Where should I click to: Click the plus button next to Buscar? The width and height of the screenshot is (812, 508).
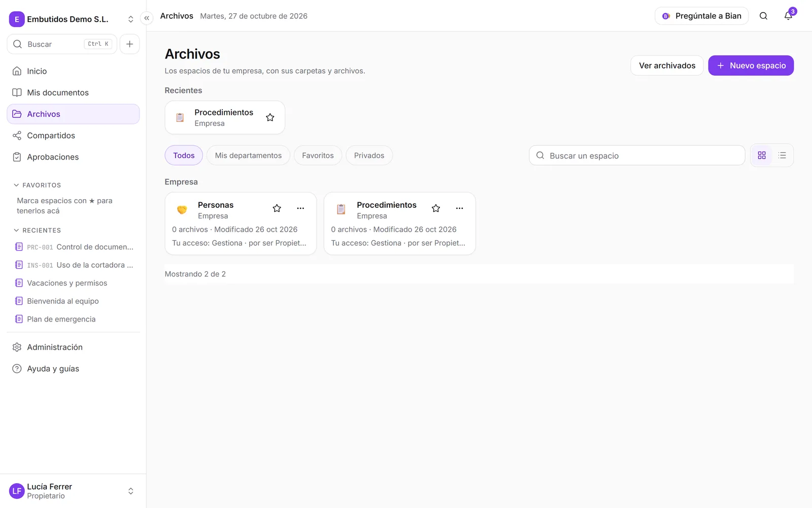pos(129,44)
